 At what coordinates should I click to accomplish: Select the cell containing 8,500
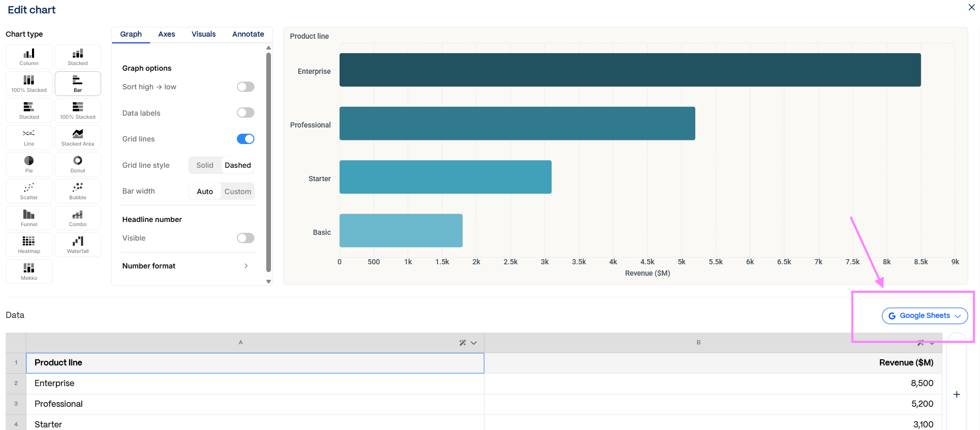tap(713, 384)
